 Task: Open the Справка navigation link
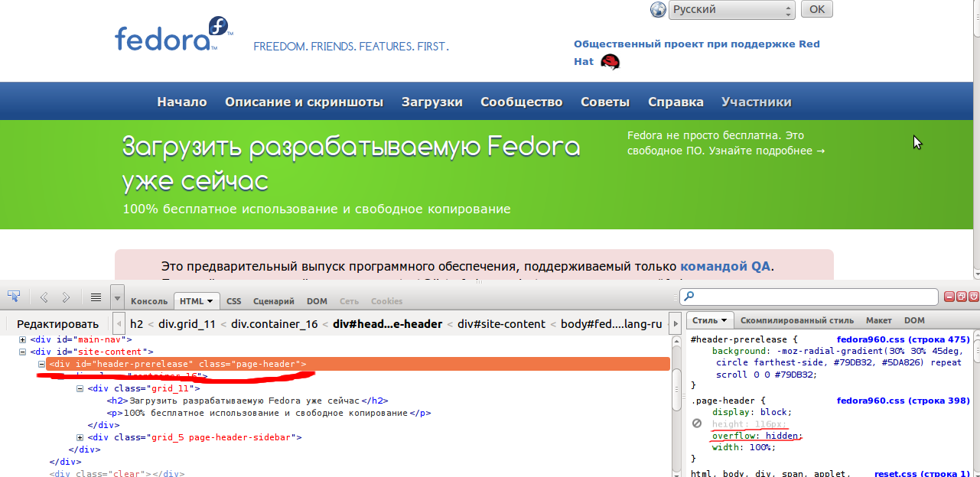(676, 102)
